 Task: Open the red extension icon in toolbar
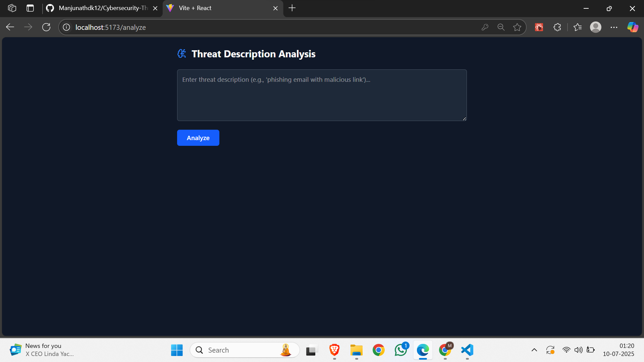point(539,27)
